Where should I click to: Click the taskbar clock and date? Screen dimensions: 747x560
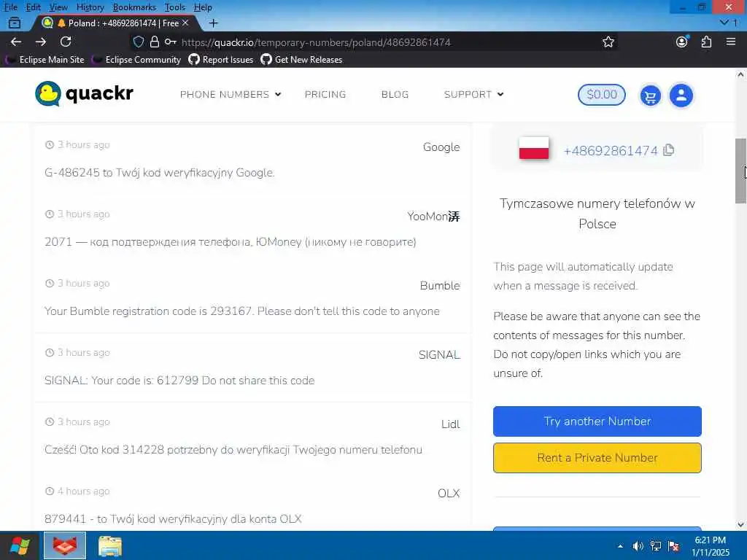(711, 546)
